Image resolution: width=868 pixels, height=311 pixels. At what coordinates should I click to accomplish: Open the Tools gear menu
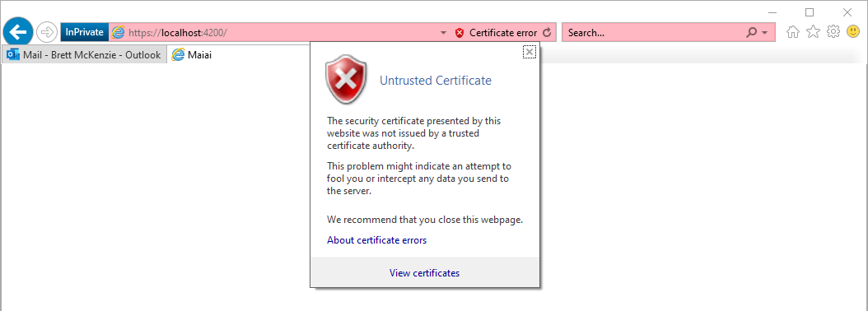(833, 32)
